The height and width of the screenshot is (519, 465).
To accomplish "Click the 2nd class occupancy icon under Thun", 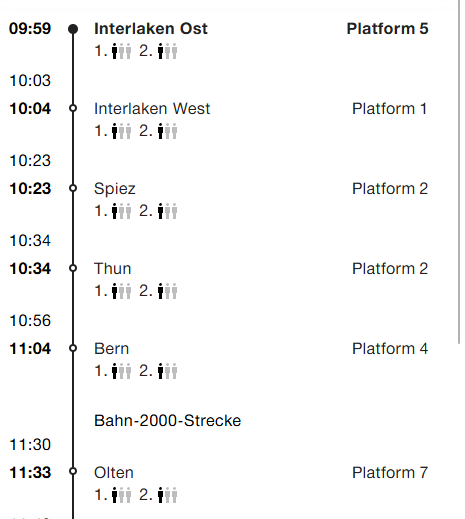I will point(167,291).
